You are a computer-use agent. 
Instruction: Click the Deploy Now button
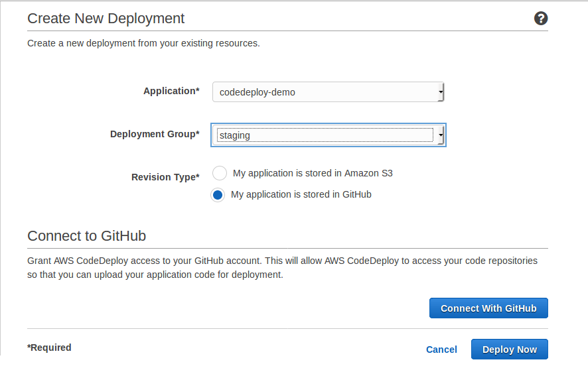(509, 349)
